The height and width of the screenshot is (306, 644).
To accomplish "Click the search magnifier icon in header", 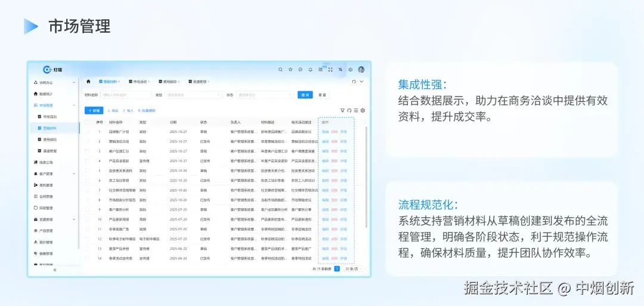I will click(x=280, y=70).
